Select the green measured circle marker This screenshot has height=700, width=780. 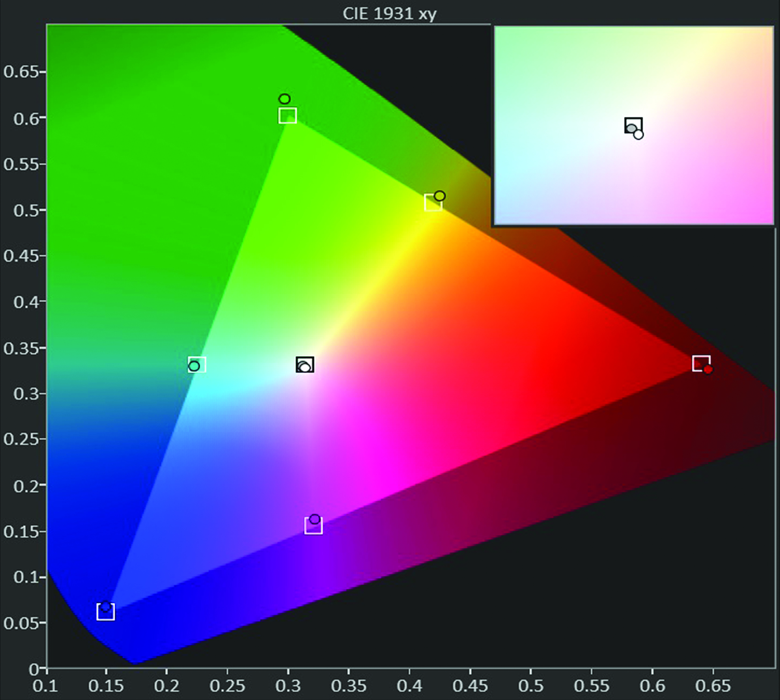(284, 99)
